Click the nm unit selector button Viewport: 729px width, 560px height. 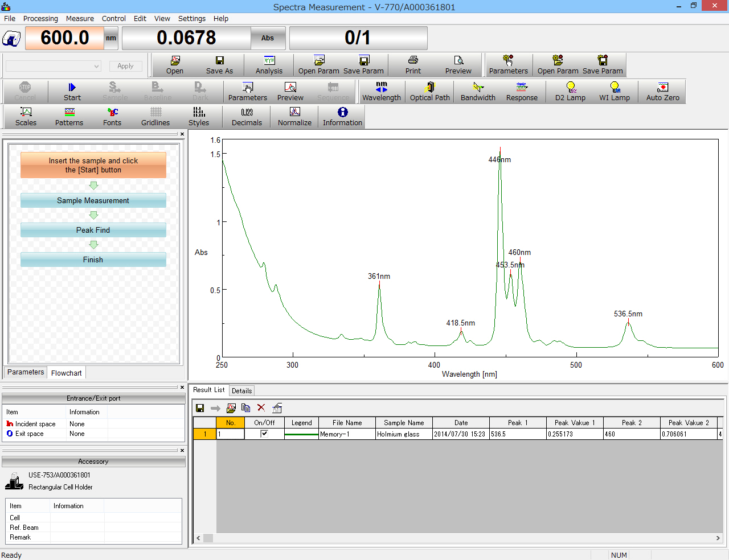click(x=111, y=38)
